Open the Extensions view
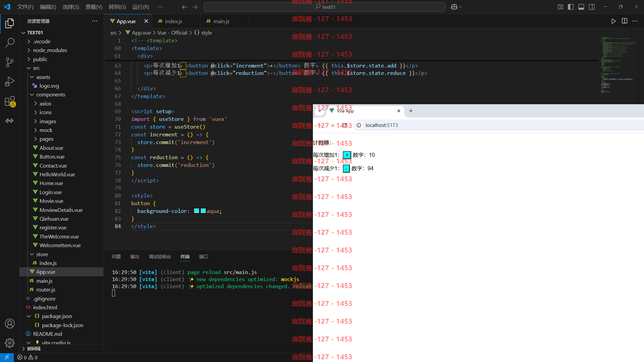Screen dimensions: 644x362 coord(10,101)
